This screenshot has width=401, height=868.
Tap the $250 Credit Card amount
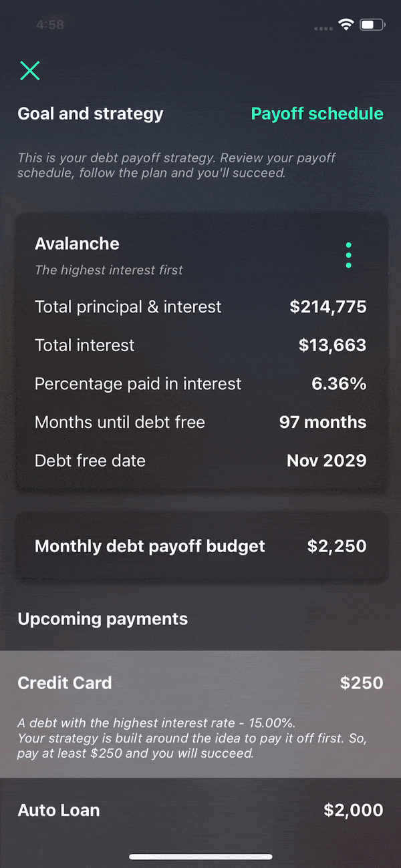click(x=362, y=683)
